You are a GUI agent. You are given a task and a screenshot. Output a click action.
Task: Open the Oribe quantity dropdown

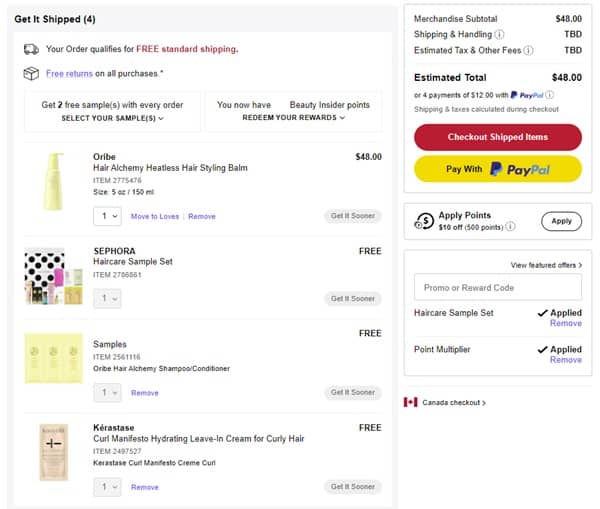pos(107,216)
